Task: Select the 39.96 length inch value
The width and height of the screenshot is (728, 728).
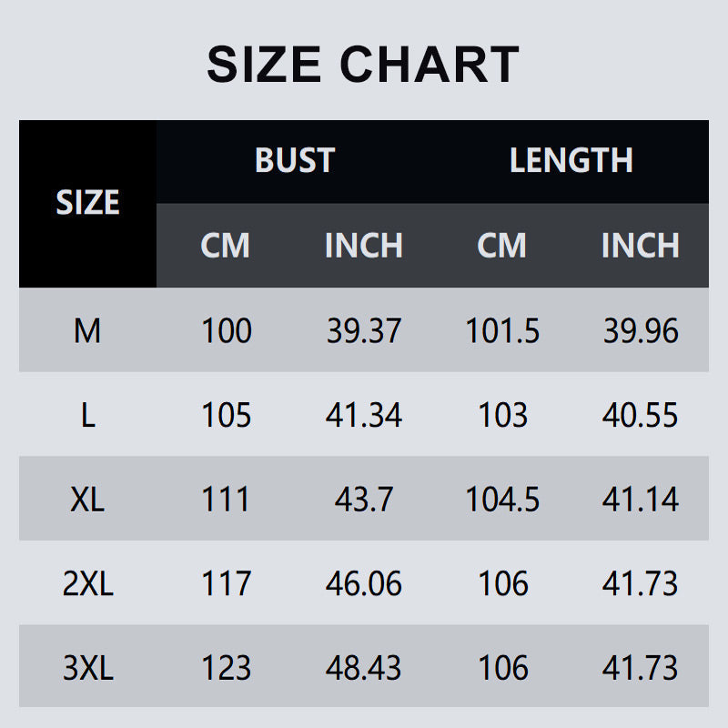Action: coord(641,331)
